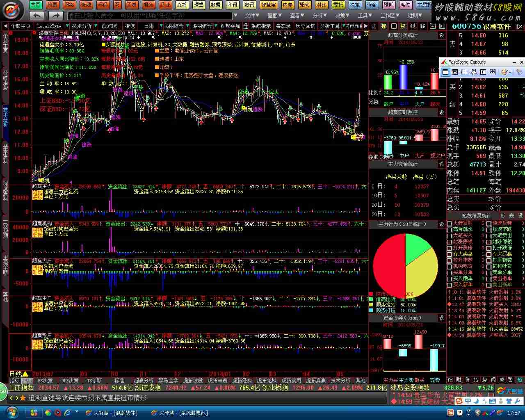
Task: Click the yellow slice of 主力行为 pie chart
Action: tap(422, 275)
